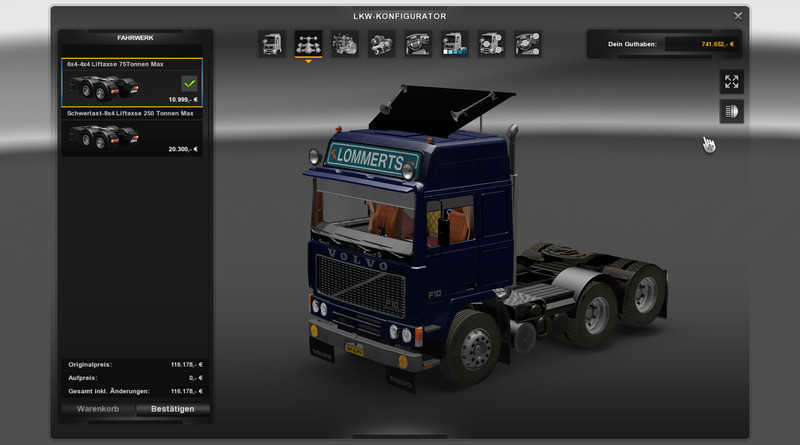This screenshot has width=800, height=445.
Task: Click the Dein Guthaben balance display
Action: click(x=664, y=44)
